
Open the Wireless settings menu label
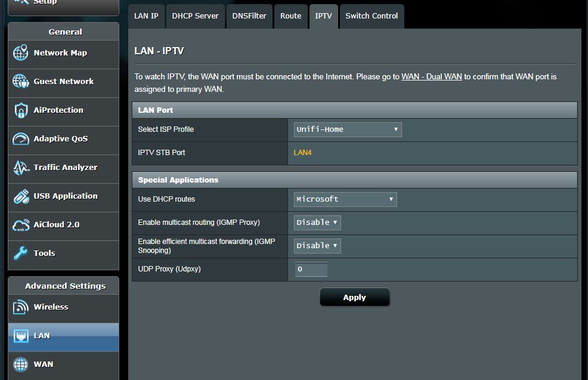click(x=51, y=307)
